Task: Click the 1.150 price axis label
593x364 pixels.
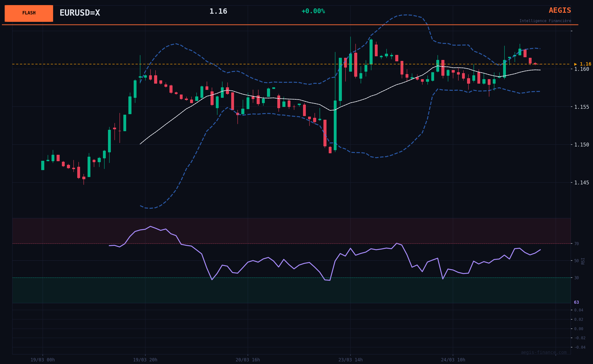Action: pos(581,145)
